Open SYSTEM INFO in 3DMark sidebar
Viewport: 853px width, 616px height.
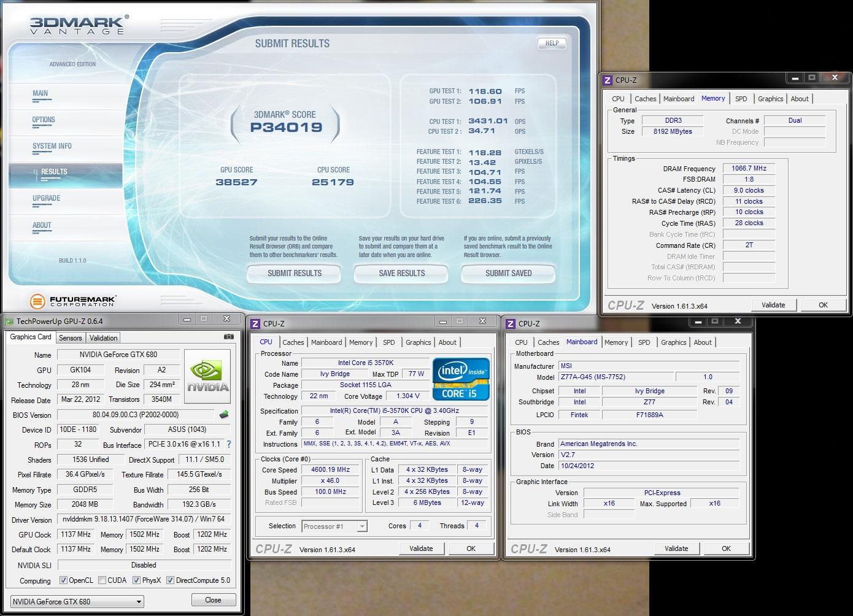[x=52, y=146]
